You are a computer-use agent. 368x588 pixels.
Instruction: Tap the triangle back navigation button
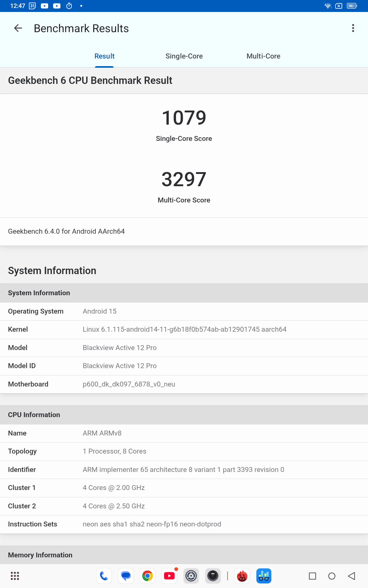[x=351, y=576]
